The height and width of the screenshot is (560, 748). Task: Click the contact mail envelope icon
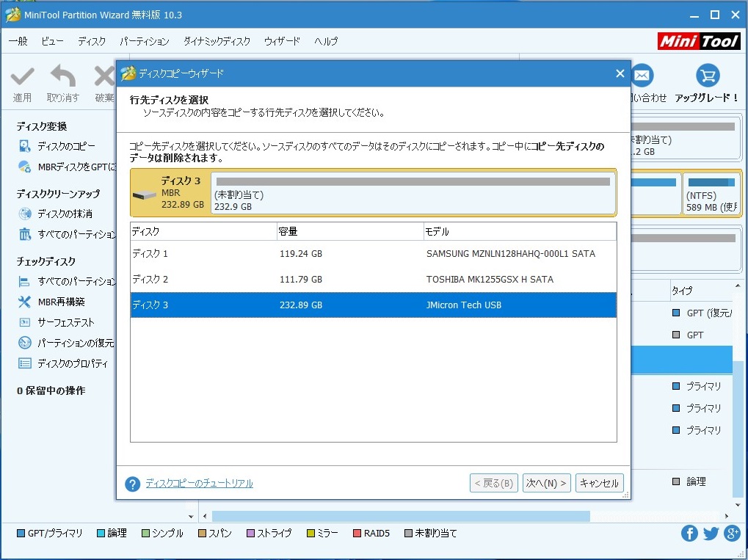coord(642,76)
